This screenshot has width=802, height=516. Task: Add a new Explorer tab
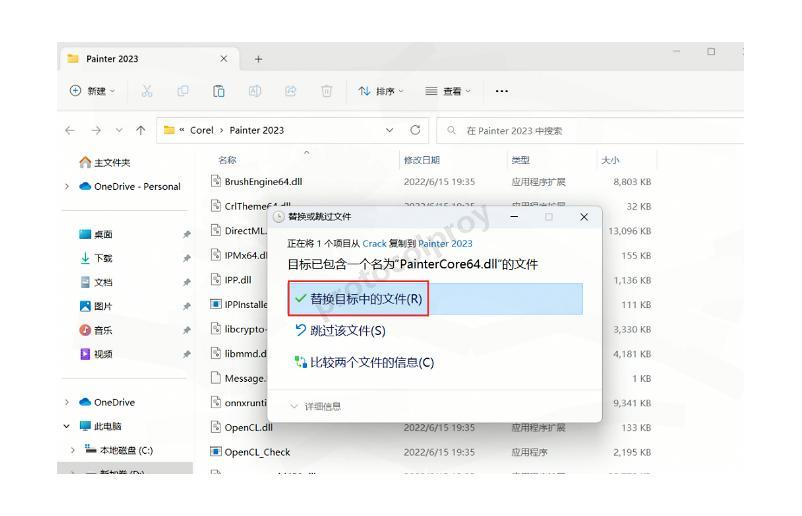[x=258, y=59]
